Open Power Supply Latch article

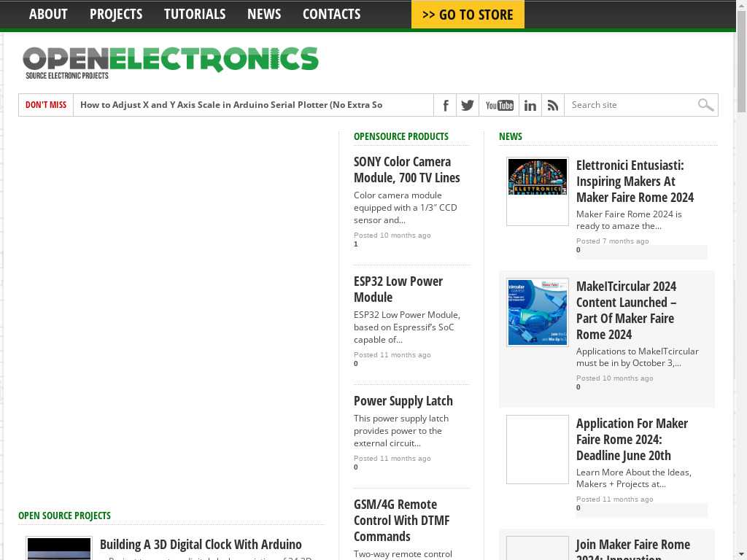click(403, 401)
